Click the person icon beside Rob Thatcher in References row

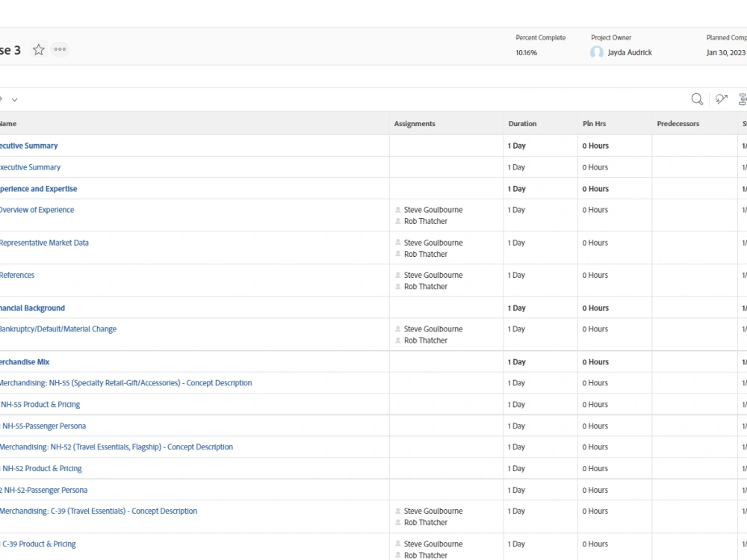(x=398, y=287)
